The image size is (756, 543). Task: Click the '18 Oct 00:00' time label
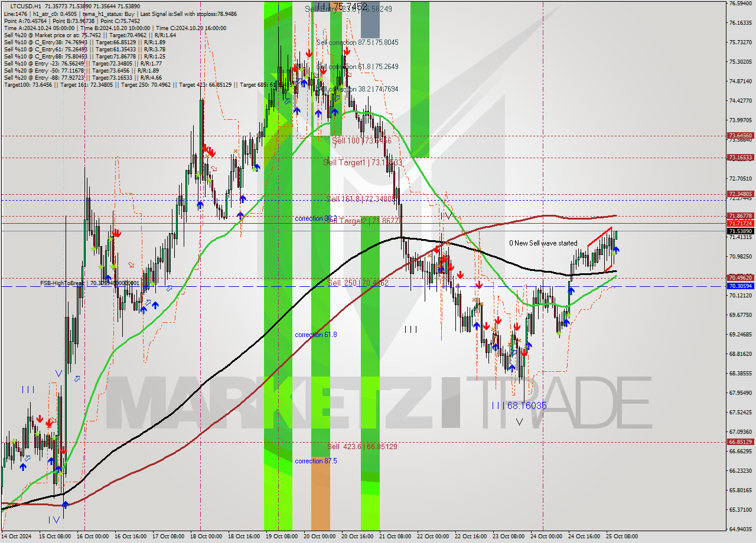206,537
